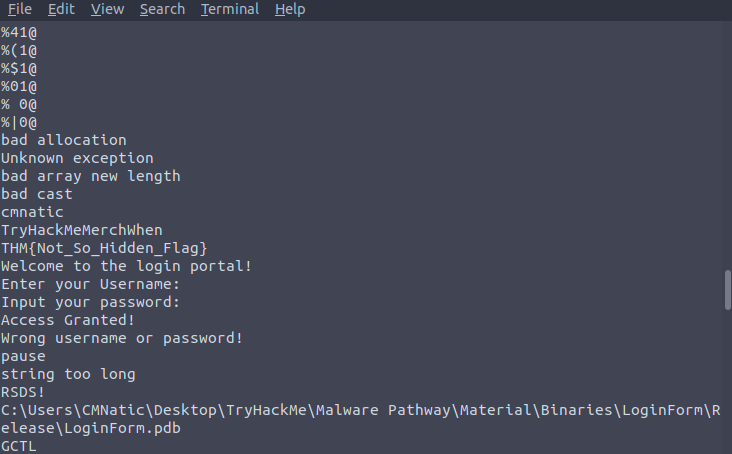Click the 'Wrong username or password!' line
This screenshot has height=454, width=732.
[122, 338]
